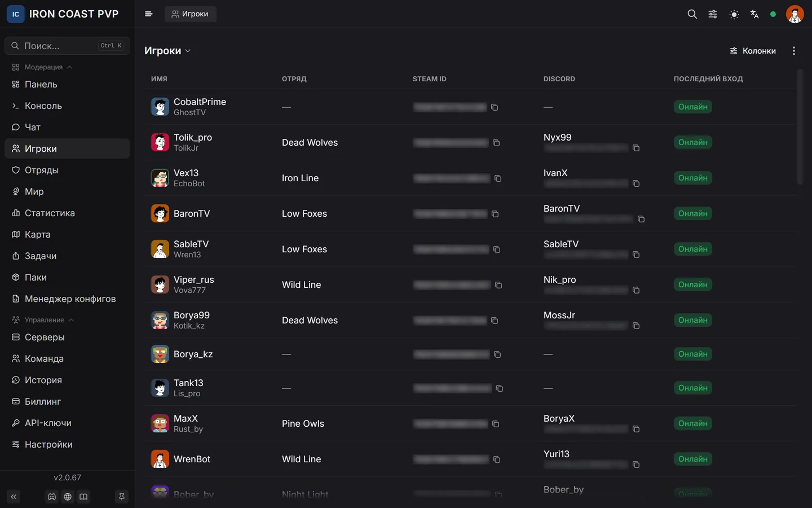
Task: Toggle light/dark theme sun icon
Action: [x=734, y=14]
